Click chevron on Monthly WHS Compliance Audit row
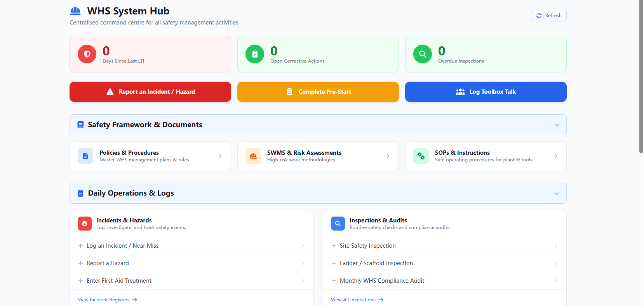Screen dimensions: 644x306 point(556,281)
